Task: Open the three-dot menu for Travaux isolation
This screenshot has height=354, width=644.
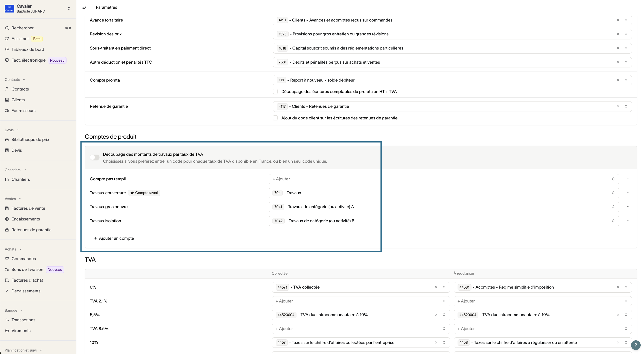Action: click(x=627, y=221)
